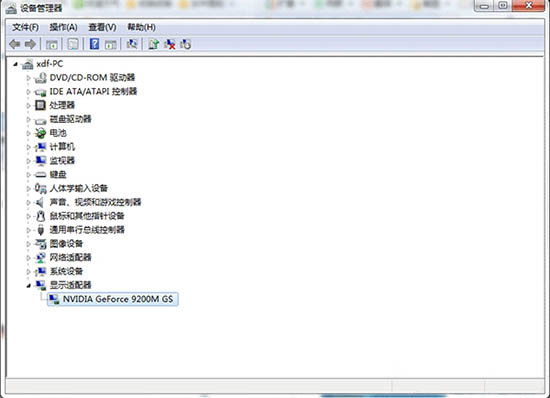Click the Help question-mark toolbar icon
The image size is (550, 398).
(94, 44)
